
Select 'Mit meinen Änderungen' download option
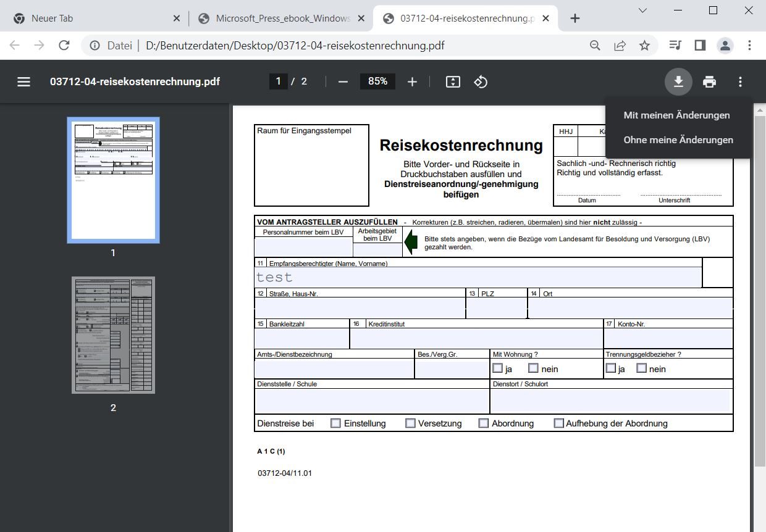click(676, 115)
